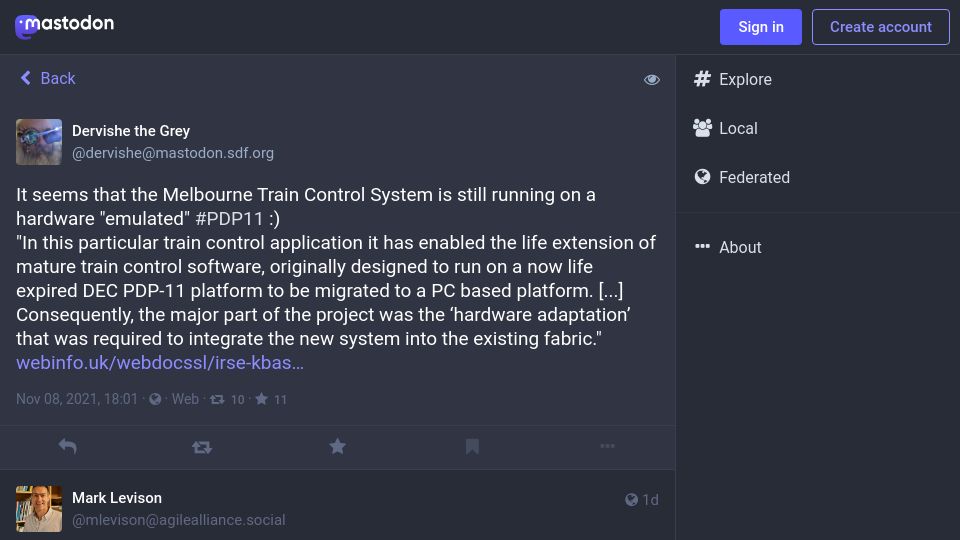This screenshot has width=960, height=540.
Task: Toggle content visibility with the eye icon
Action: [x=651, y=80]
